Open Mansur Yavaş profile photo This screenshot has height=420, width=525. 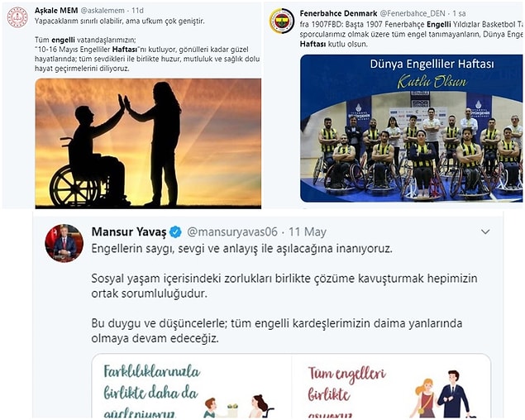pos(64,243)
